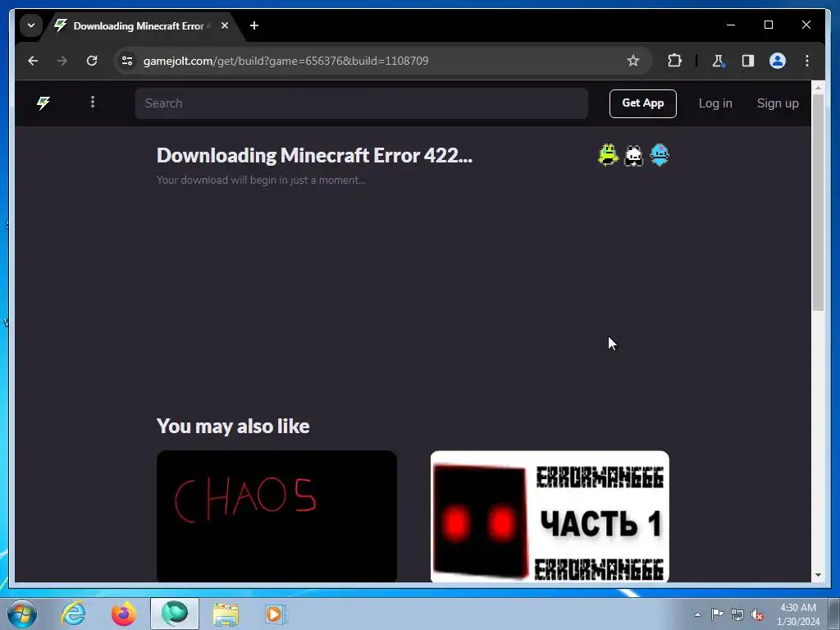Click the browser forward arrow
The image size is (840, 630).
click(x=62, y=61)
